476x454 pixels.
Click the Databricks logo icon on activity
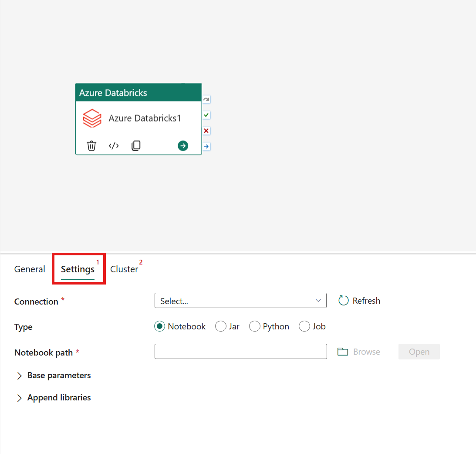tap(92, 119)
